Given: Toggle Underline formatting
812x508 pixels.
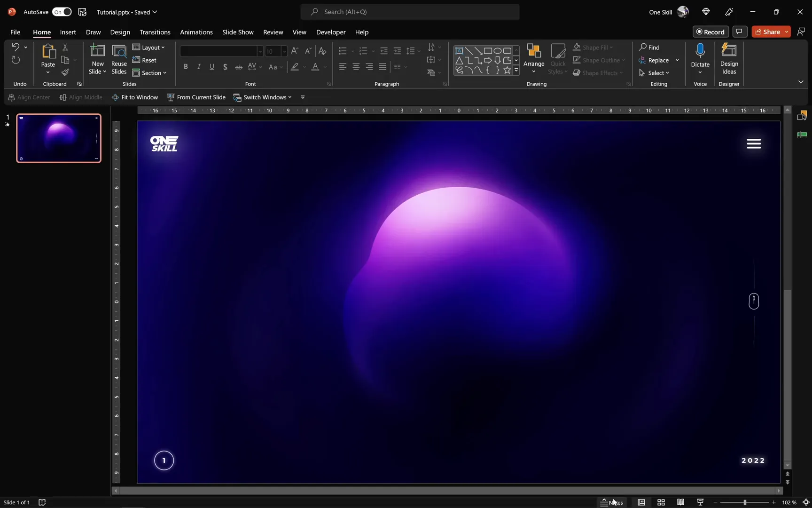Looking at the screenshot, I should [212, 67].
